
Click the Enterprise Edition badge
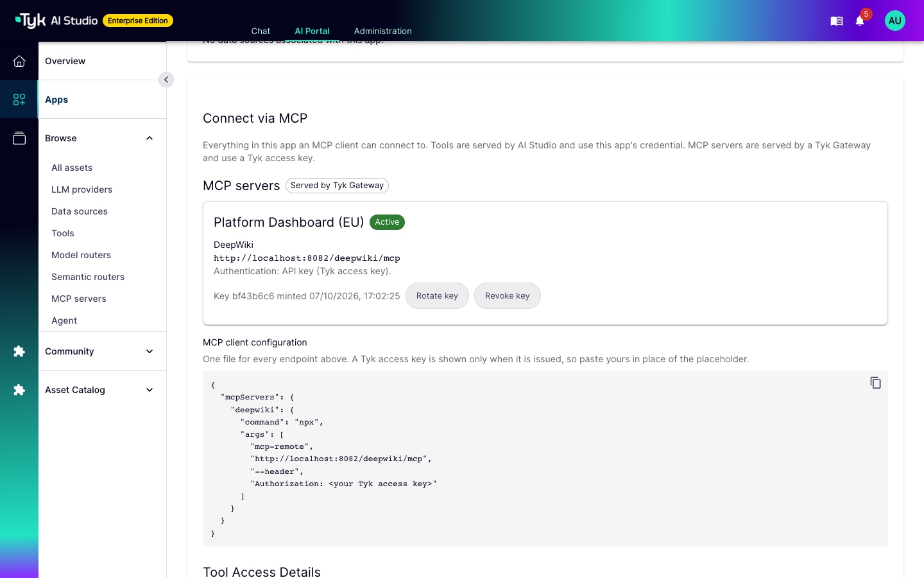coord(138,21)
